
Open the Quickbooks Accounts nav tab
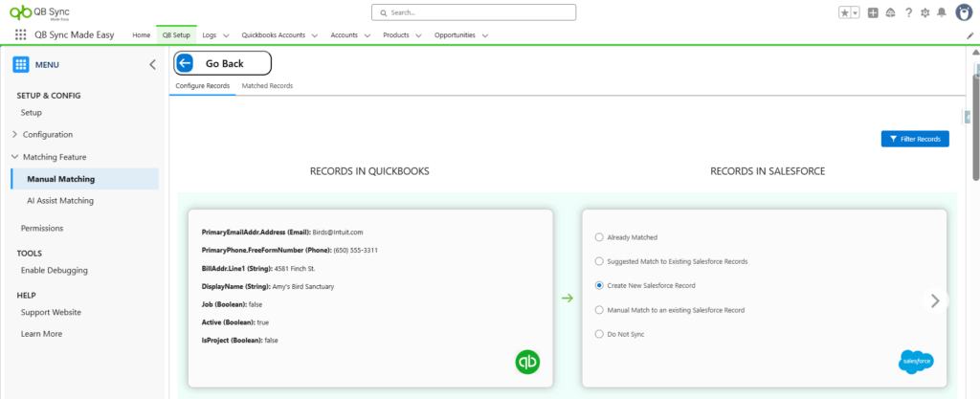pyautogui.click(x=274, y=35)
